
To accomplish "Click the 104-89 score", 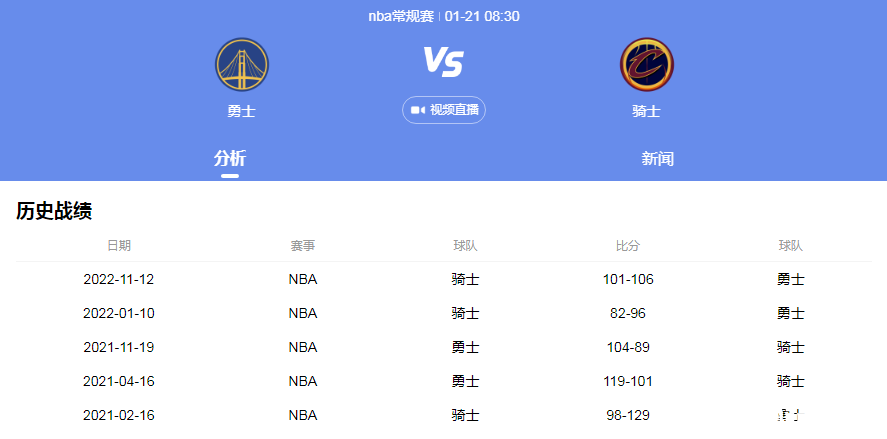I will click(628, 347).
